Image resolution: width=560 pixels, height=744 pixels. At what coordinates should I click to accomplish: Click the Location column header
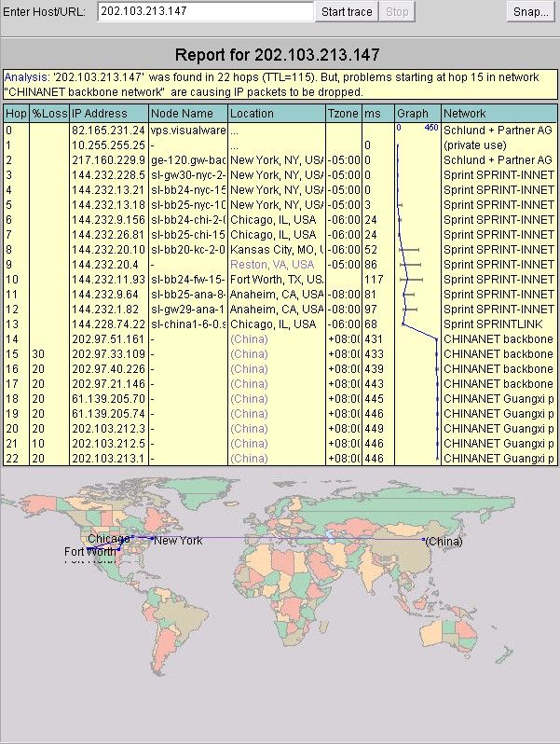pyautogui.click(x=277, y=114)
